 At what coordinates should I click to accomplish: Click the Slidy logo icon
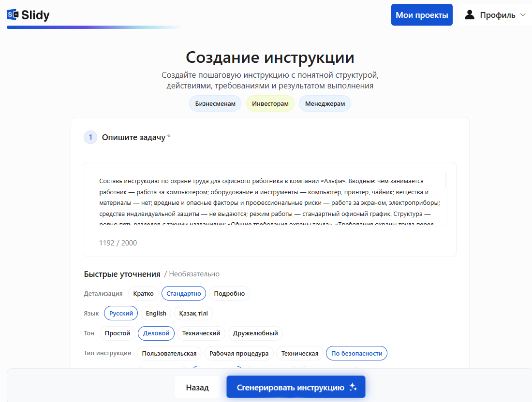13,14
